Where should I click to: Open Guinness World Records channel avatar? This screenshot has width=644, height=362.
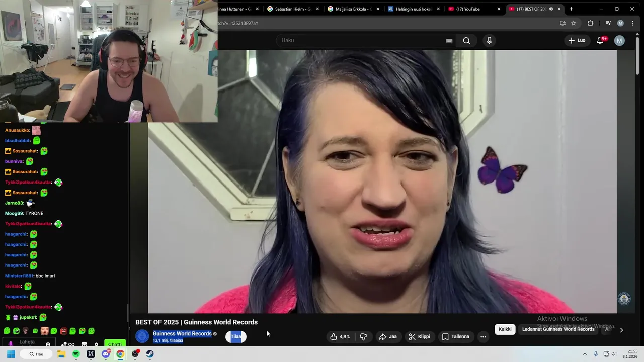142,336
